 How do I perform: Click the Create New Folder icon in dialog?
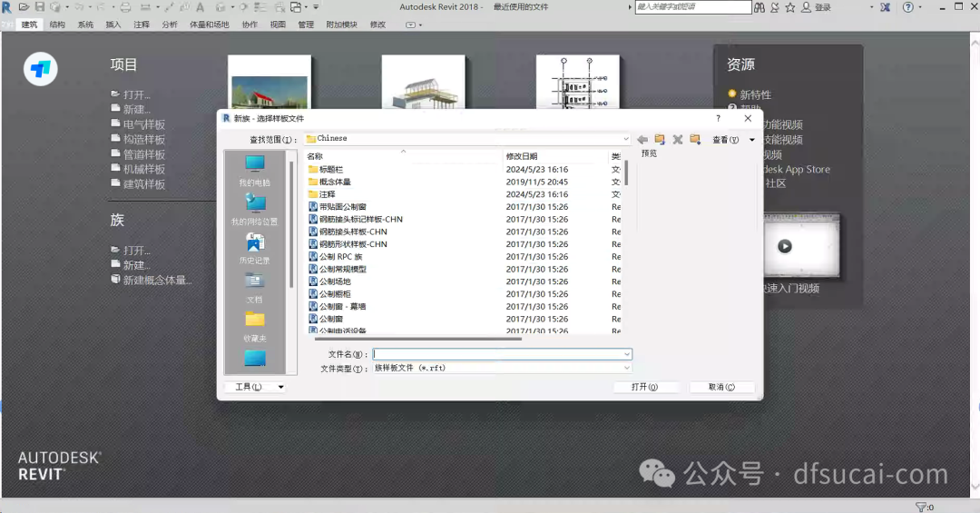695,140
